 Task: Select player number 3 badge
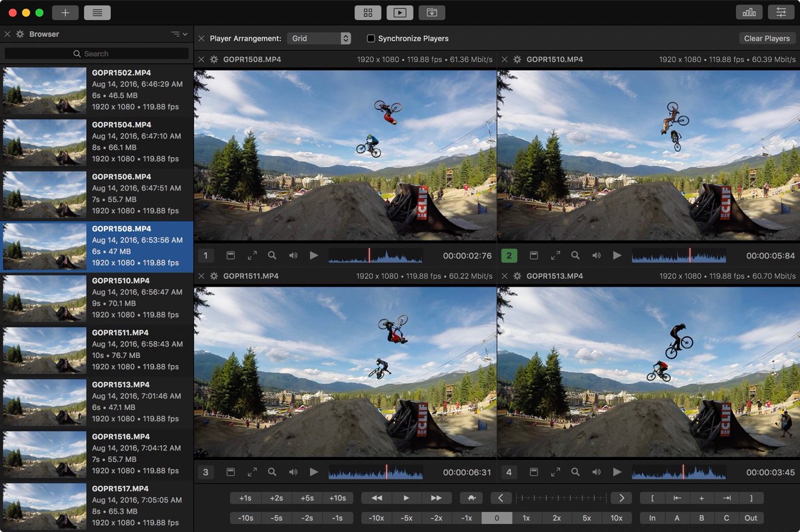click(x=205, y=472)
